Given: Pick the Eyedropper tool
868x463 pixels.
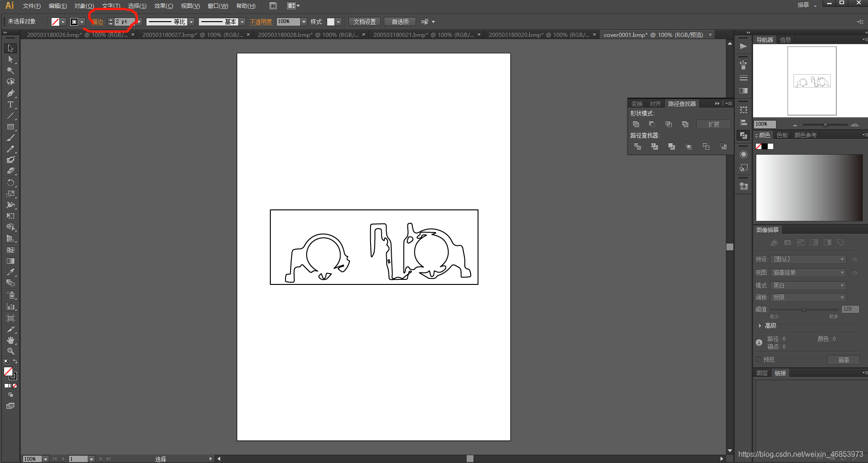Looking at the screenshot, I should 11,272.
